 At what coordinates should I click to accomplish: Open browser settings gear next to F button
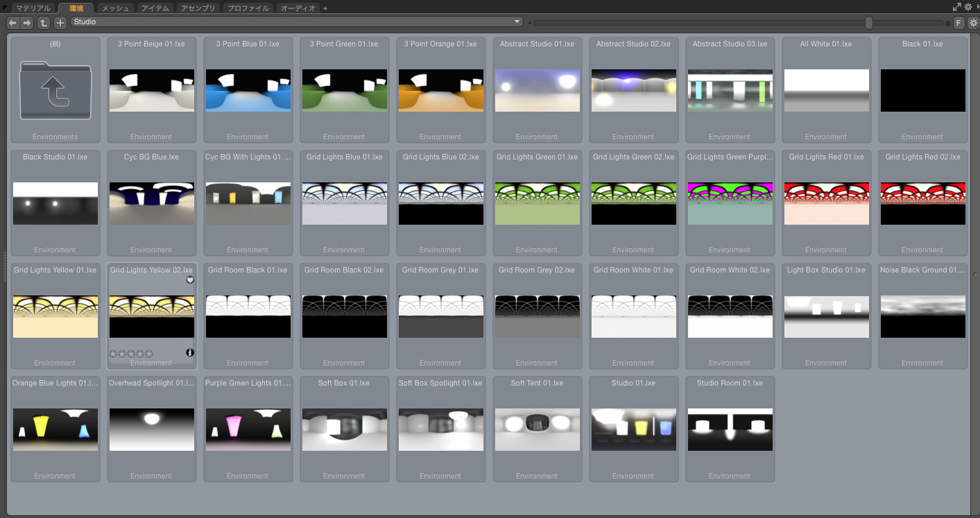[x=973, y=23]
